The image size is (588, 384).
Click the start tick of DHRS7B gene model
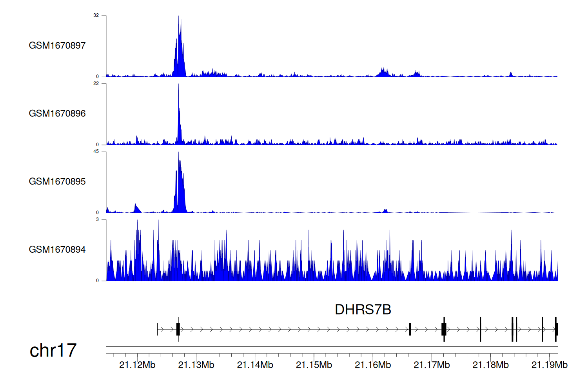click(157, 329)
